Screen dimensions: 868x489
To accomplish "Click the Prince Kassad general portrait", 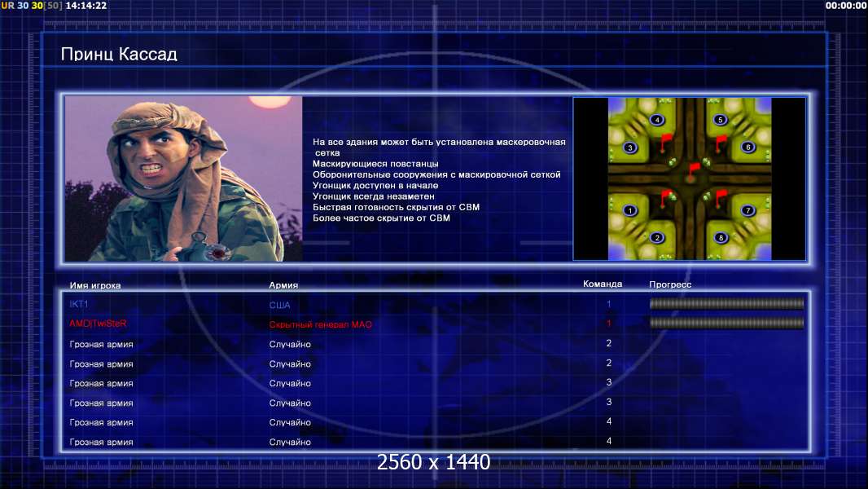I will tap(184, 178).
